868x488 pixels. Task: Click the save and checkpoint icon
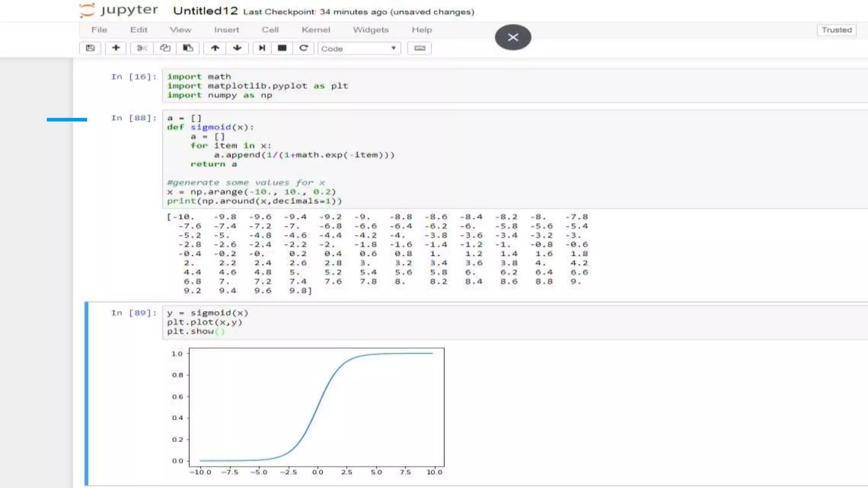coord(90,48)
